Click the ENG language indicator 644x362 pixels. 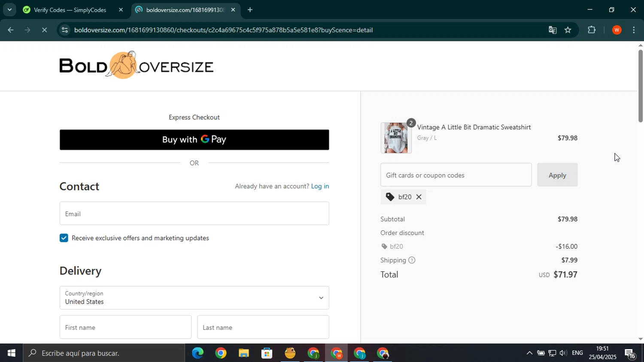(577, 353)
